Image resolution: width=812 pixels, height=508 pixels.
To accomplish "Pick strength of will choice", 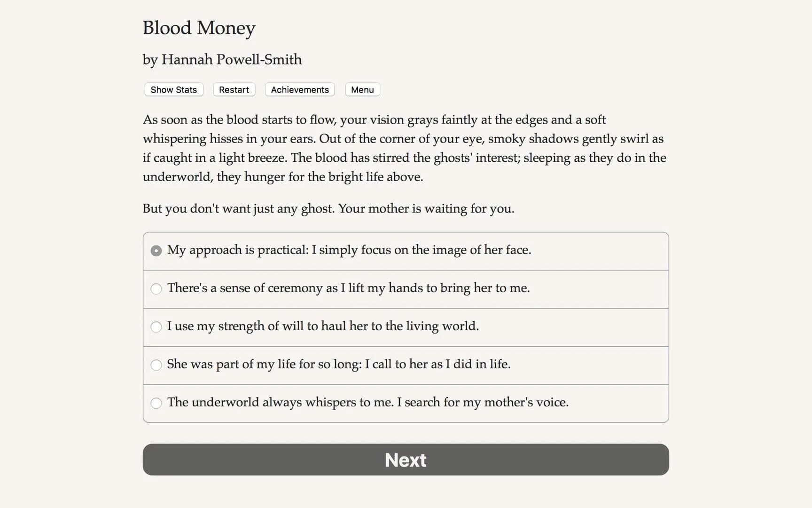I will [x=156, y=327].
